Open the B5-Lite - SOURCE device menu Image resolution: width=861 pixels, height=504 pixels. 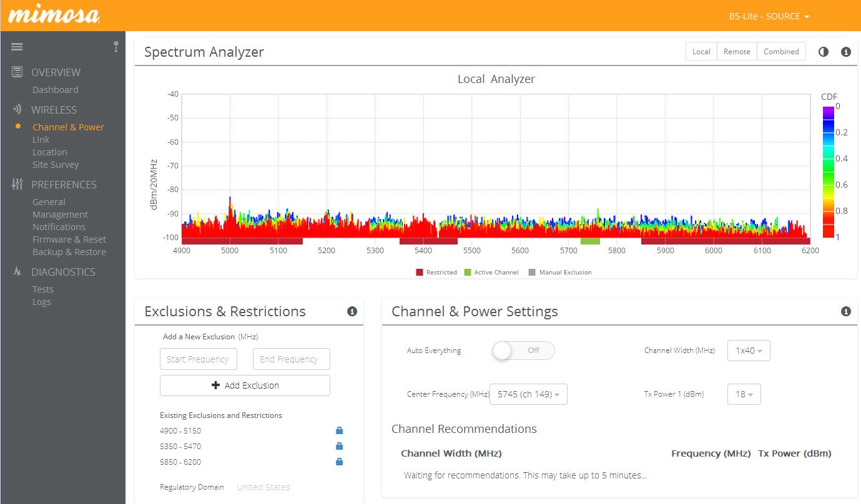769,16
